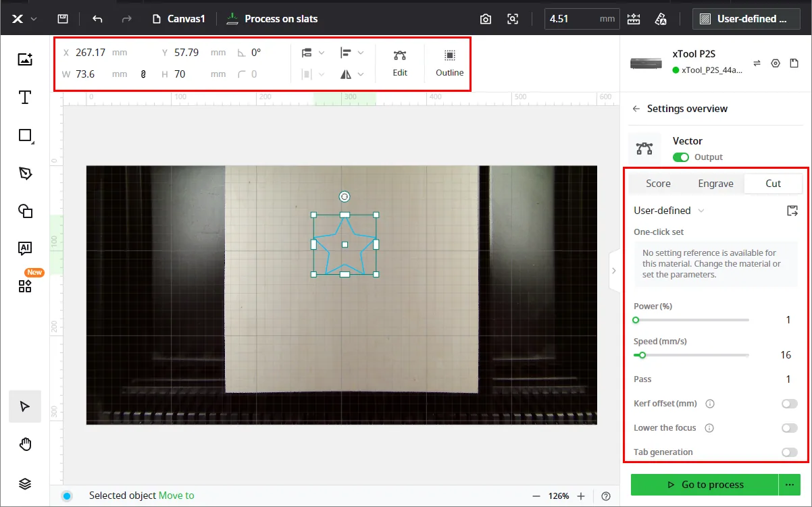Click the device file icon beside settings
Screen dimensions: 812x507
(794, 63)
